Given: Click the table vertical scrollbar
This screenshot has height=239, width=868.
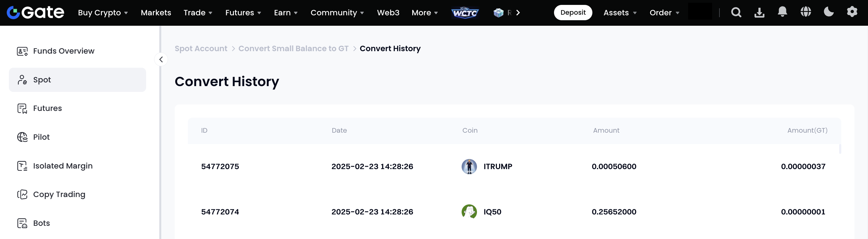Looking at the screenshot, I should point(840,149).
